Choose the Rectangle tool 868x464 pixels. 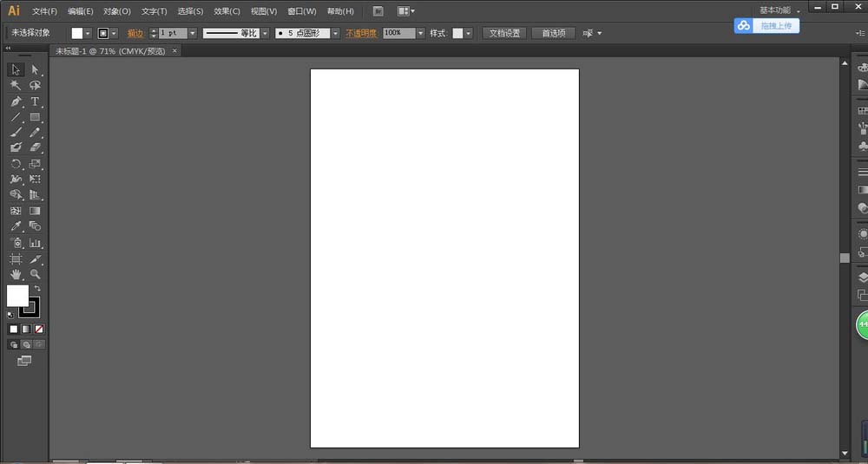36,117
